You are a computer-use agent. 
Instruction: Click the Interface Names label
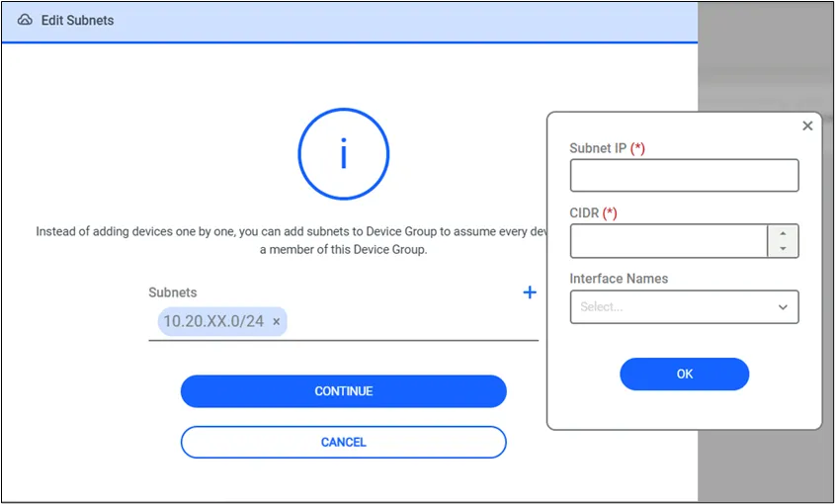(619, 279)
